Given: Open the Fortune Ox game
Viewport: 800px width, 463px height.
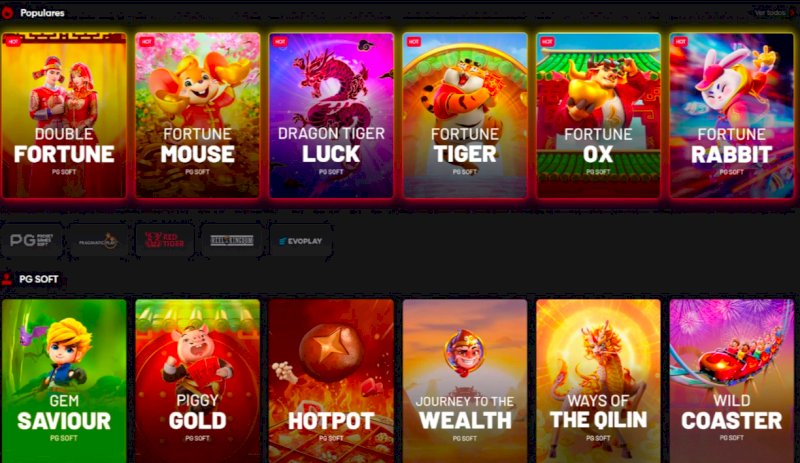Looking at the screenshot, I should point(598,115).
